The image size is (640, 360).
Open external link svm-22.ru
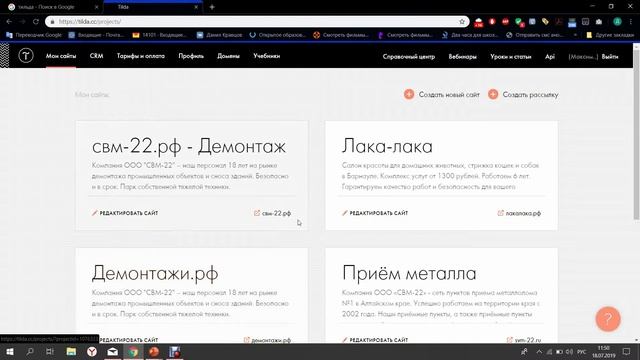(x=524, y=340)
